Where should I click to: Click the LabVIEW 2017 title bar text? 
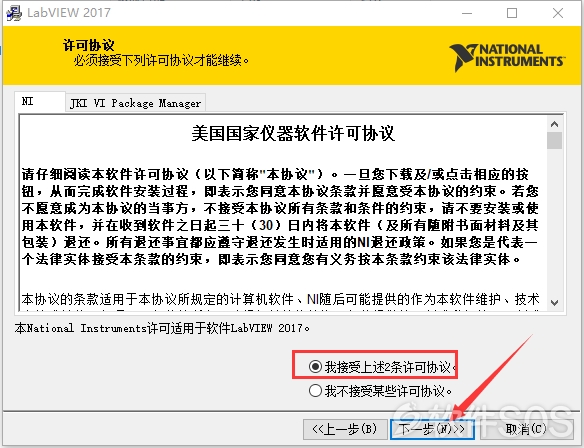click(69, 13)
